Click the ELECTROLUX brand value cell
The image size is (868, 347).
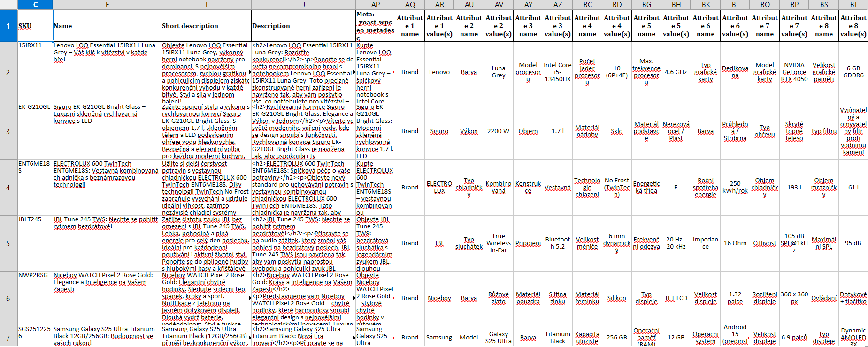point(439,187)
